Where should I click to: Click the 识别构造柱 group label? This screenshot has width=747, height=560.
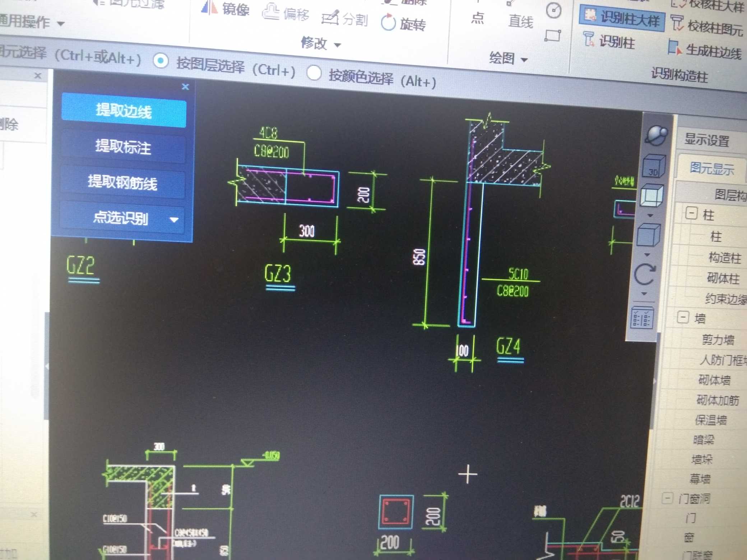coord(679,75)
